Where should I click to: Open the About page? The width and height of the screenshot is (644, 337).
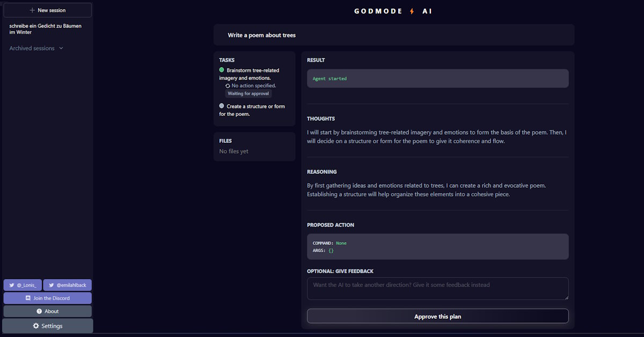[x=47, y=311]
